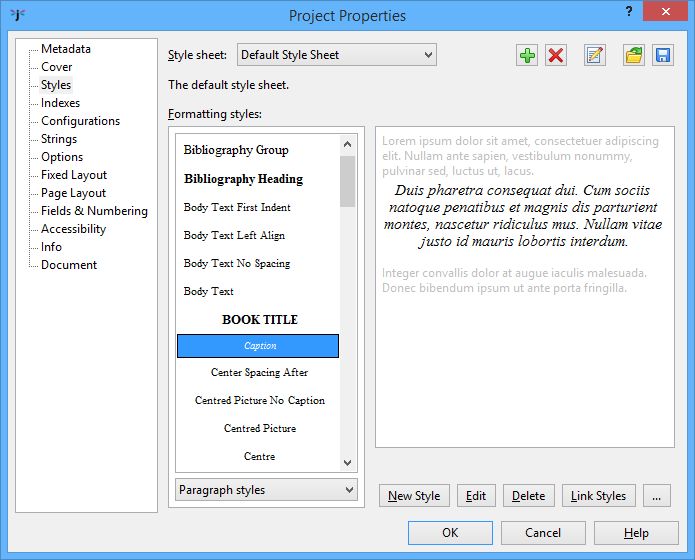Screen dimensions: 695x560
Task: Select Info in the tree
Action: [x=51, y=247]
